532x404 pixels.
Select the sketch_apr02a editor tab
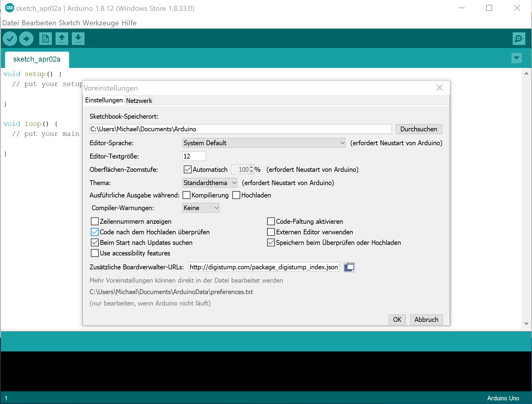click(37, 59)
